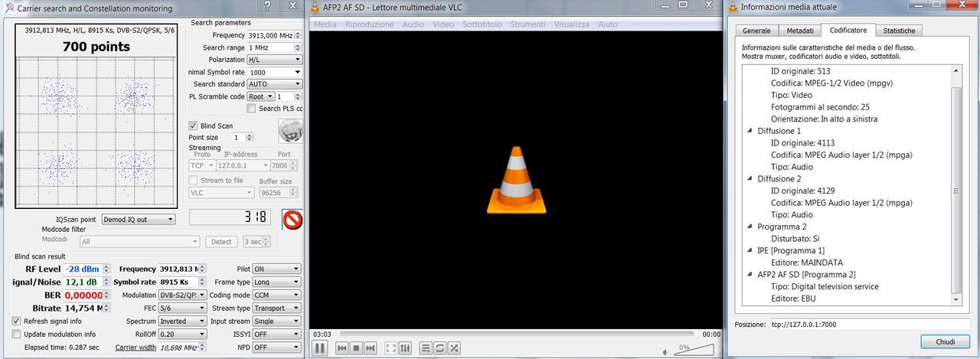Open the Search range dropdown
The image size is (980, 359).
click(275, 47)
